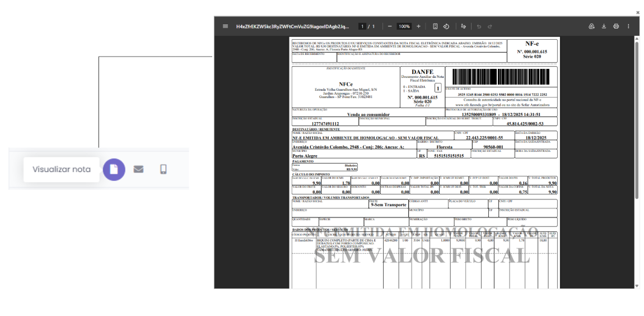Viewport: 644px width, 316px height.
Task: Select the draw annotation tool
Action: [x=463, y=26]
